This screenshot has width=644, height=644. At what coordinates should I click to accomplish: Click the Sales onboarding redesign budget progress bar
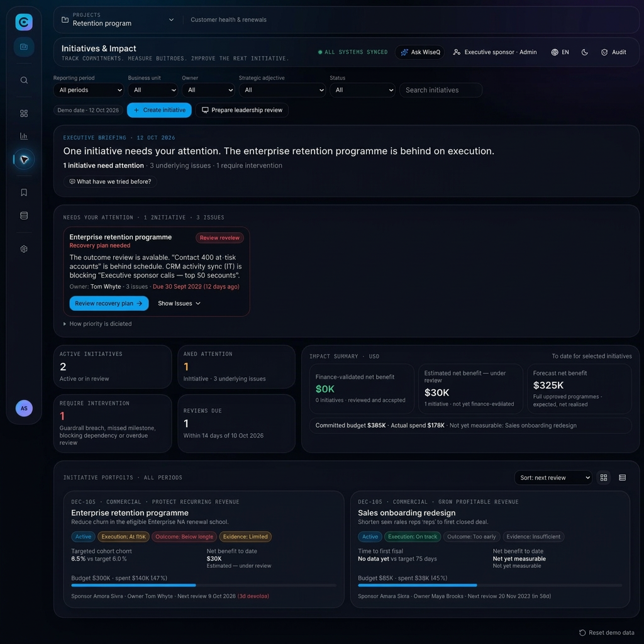click(x=490, y=586)
